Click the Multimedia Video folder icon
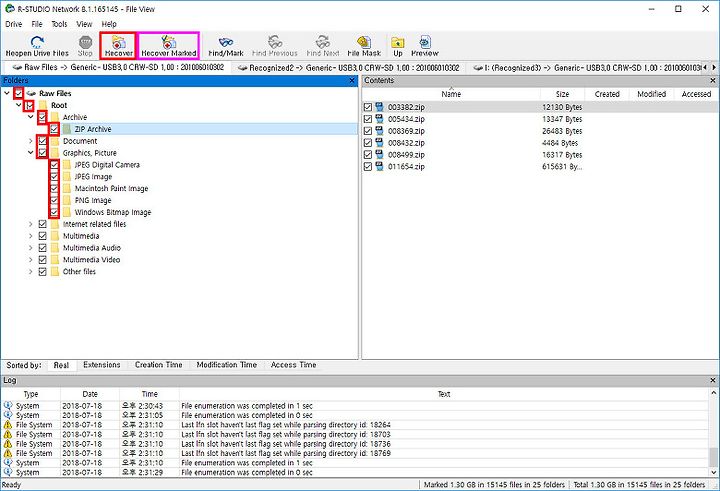This screenshot has height=491, width=720. [55, 260]
